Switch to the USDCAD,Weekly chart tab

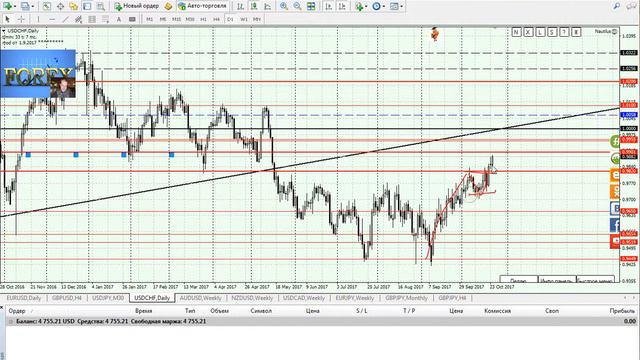tap(304, 298)
